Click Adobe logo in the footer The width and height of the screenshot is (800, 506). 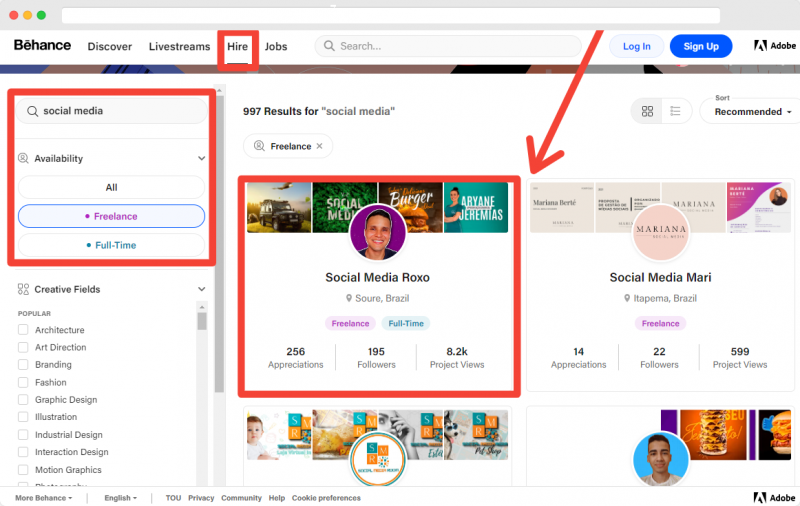click(x=774, y=498)
